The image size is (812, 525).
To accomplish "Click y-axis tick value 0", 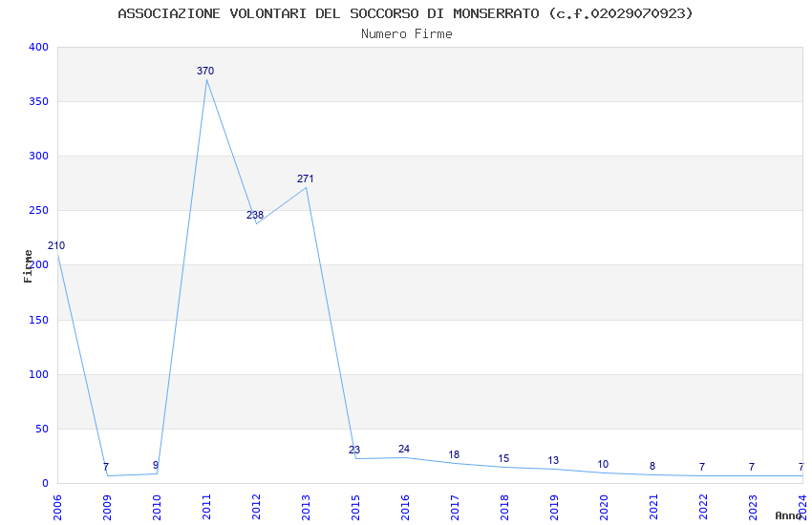I will coord(46,484).
